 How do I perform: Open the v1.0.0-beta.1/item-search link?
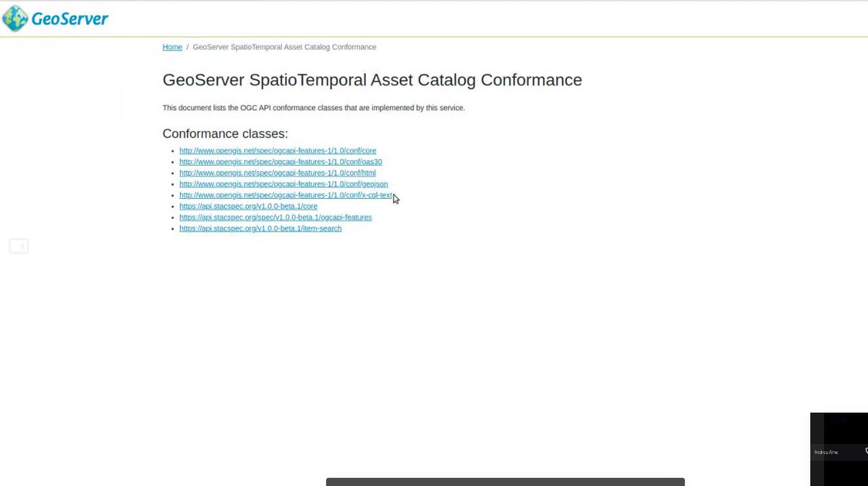(x=260, y=228)
